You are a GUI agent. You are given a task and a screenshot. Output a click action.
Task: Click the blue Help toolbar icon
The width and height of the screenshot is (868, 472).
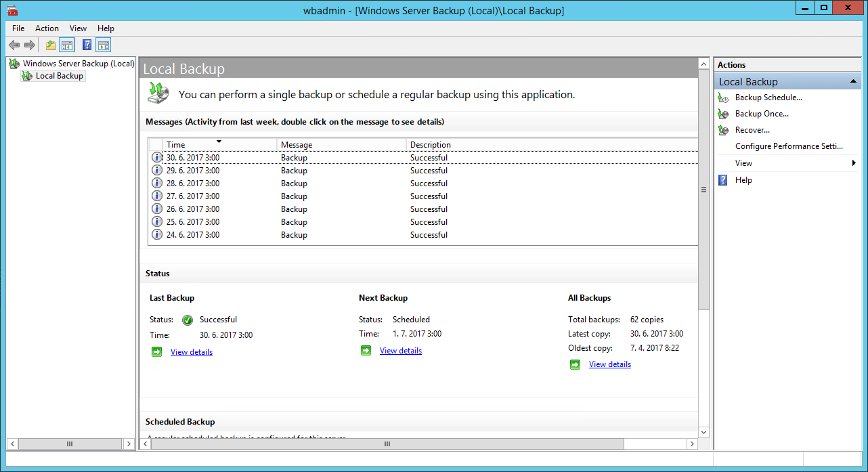click(x=87, y=45)
